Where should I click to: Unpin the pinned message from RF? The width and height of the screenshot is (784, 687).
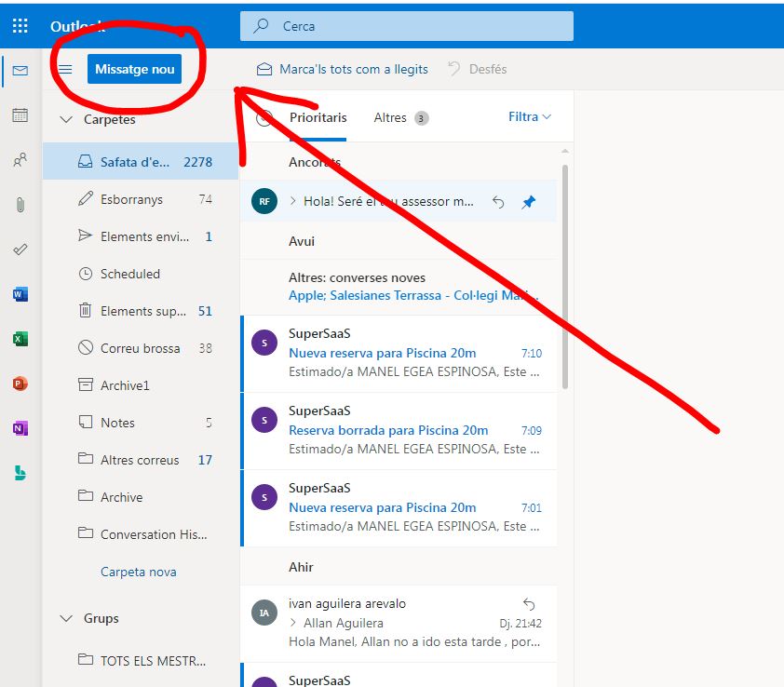528,202
